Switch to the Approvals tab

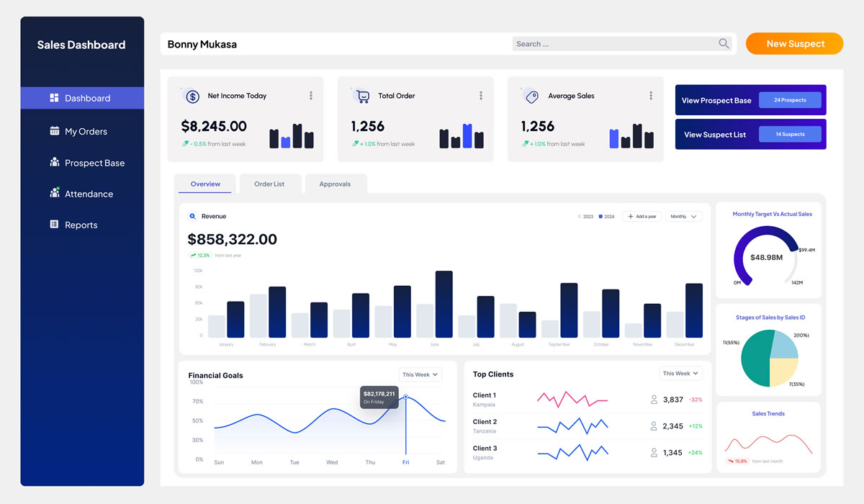coord(335,184)
